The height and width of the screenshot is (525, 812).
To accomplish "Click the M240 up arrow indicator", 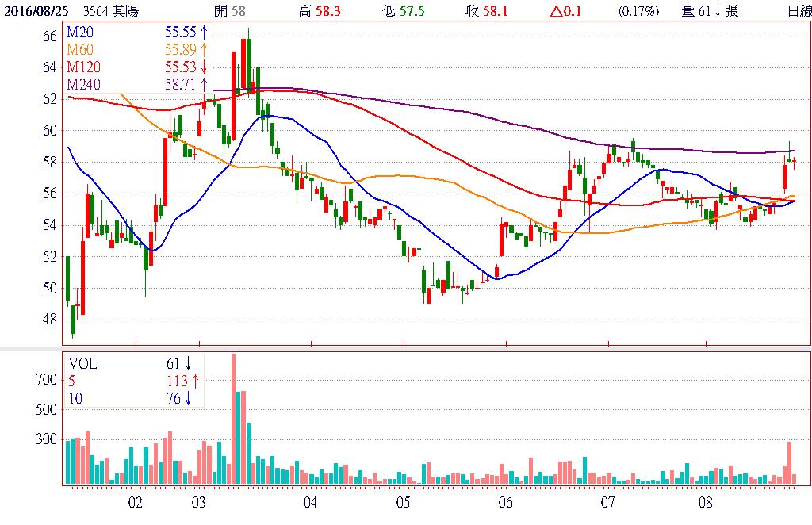I will 205,84.
